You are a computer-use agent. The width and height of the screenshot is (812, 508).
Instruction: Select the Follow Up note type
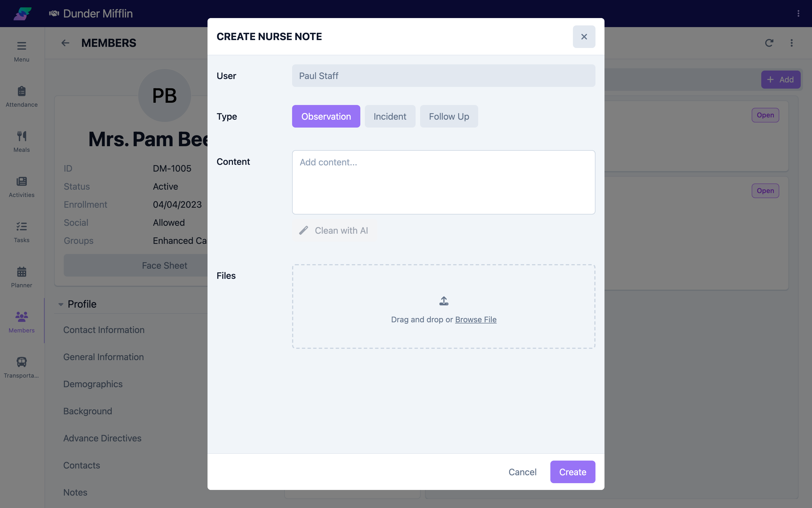[449, 116]
